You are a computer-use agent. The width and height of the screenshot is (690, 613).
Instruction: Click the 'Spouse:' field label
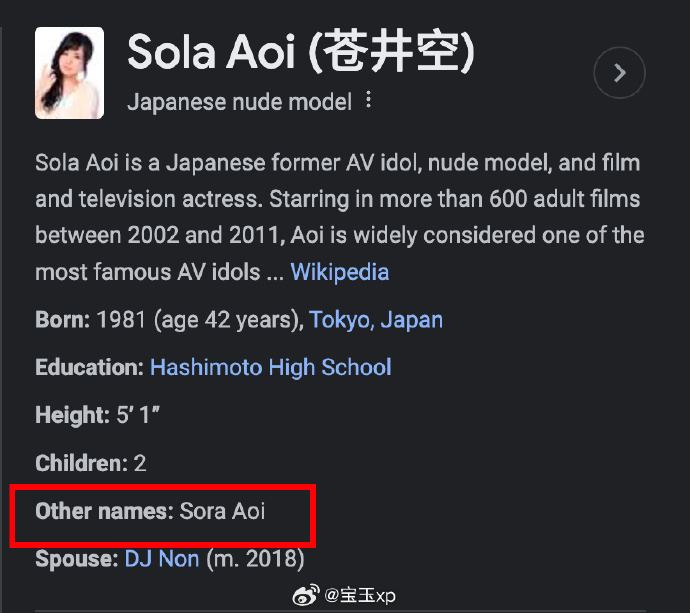point(76,559)
